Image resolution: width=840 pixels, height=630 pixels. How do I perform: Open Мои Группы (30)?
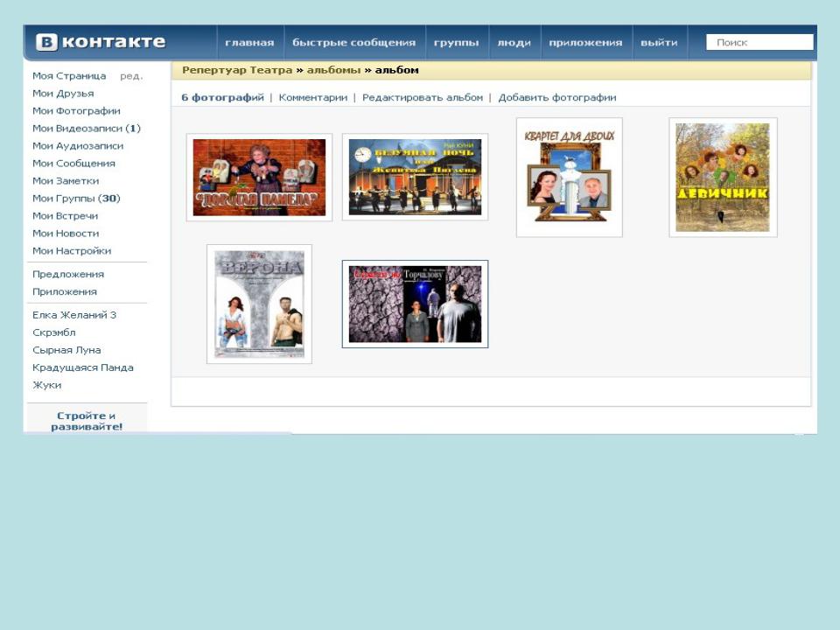point(76,199)
